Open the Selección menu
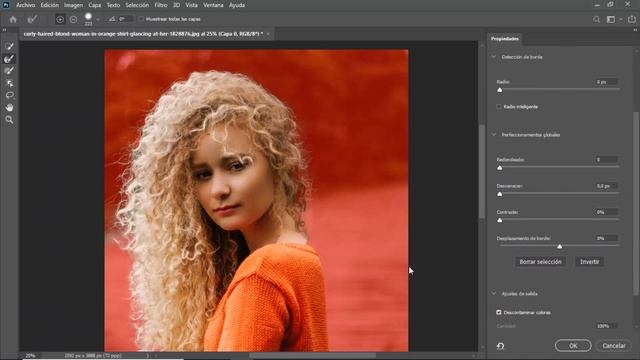This screenshot has width=640, height=360. pos(137,5)
